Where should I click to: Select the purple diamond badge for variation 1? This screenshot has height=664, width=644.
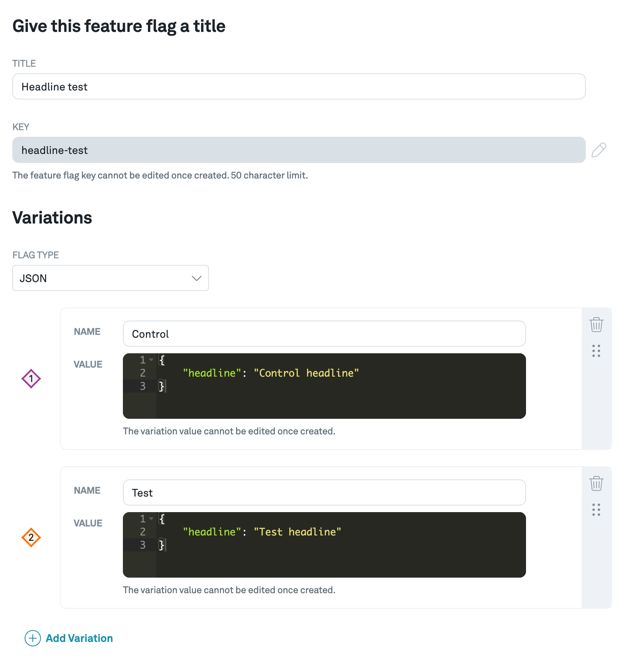31,379
